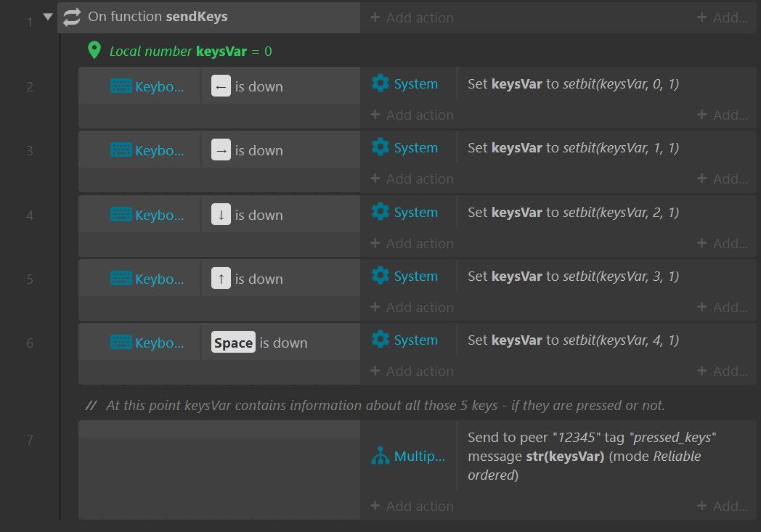
Task: Click the System gear icon in event 3
Action: click(x=380, y=147)
